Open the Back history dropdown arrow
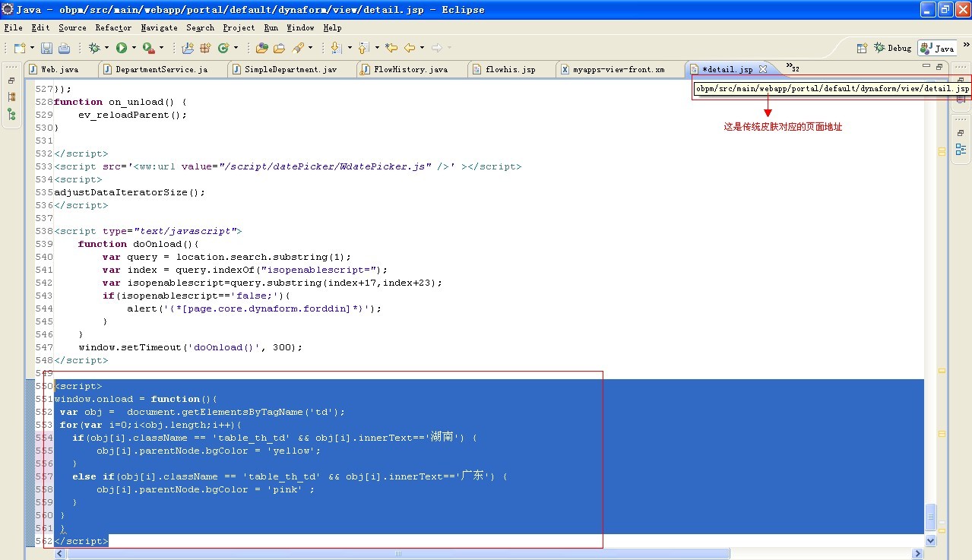The image size is (972, 560). click(422, 48)
